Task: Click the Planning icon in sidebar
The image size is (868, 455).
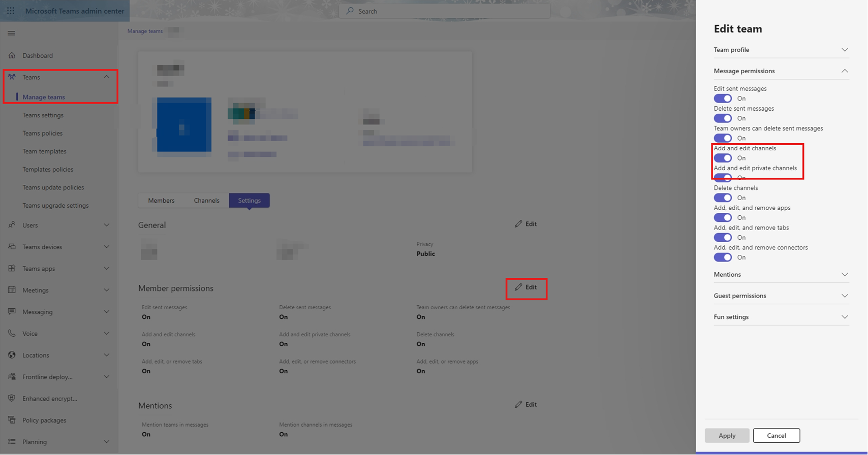Action: 12,442
